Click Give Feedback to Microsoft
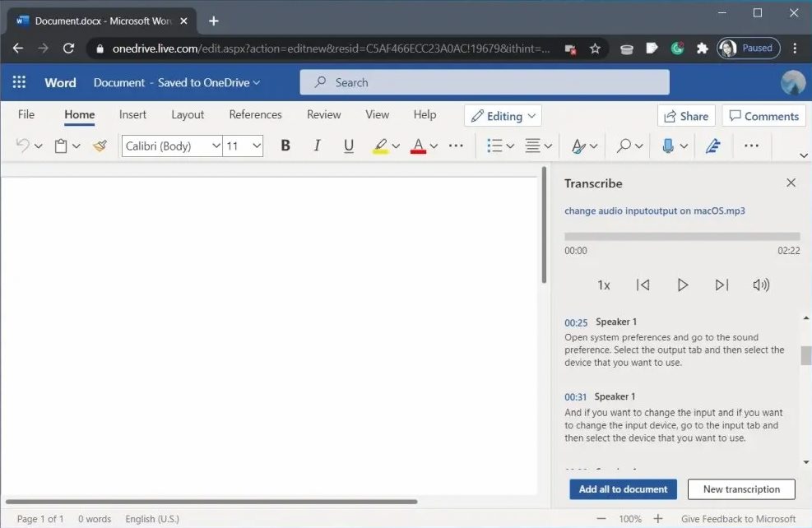The width and height of the screenshot is (812, 528). click(x=738, y=519)
